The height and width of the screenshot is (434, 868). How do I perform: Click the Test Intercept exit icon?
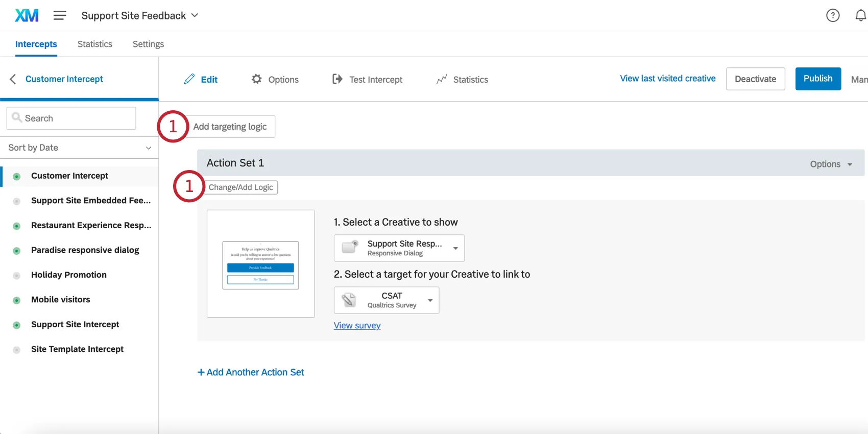(x=337, y=79)
